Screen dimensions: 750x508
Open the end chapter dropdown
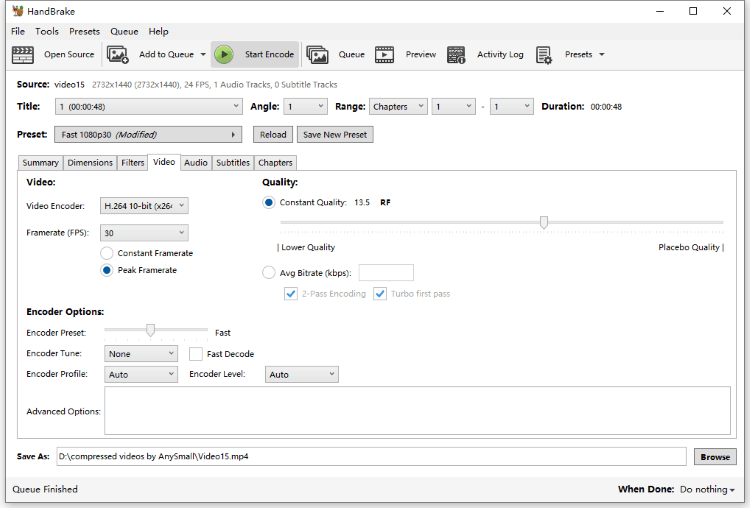(x=511, y=107)
